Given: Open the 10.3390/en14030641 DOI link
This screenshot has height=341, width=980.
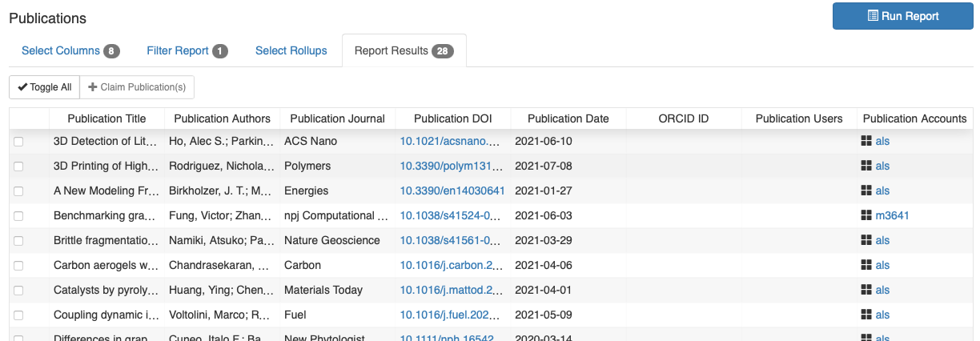Looking at the screenshot, I should click(x=452, y=191).
